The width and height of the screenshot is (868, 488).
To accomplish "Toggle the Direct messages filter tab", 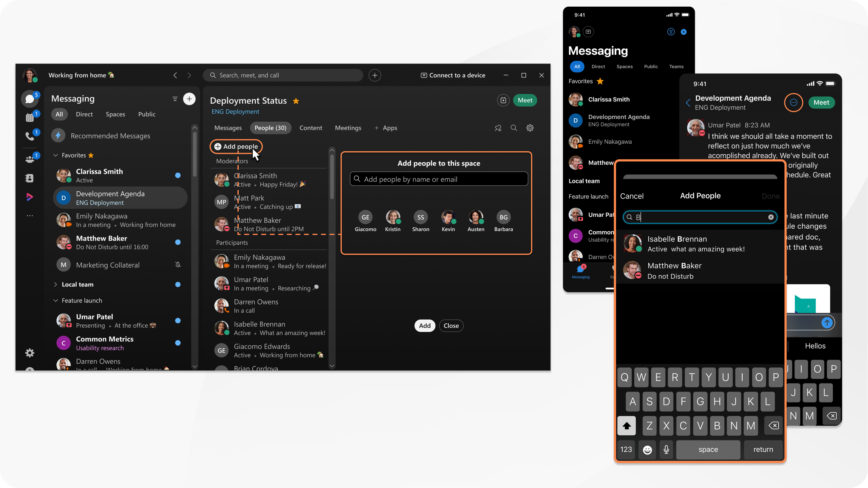I will click(83, 114).
